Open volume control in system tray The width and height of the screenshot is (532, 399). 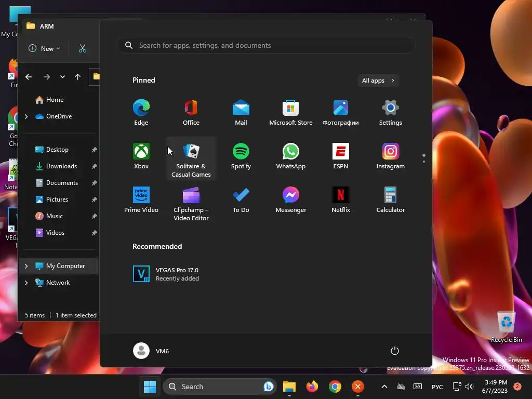[x=469, y=387]
